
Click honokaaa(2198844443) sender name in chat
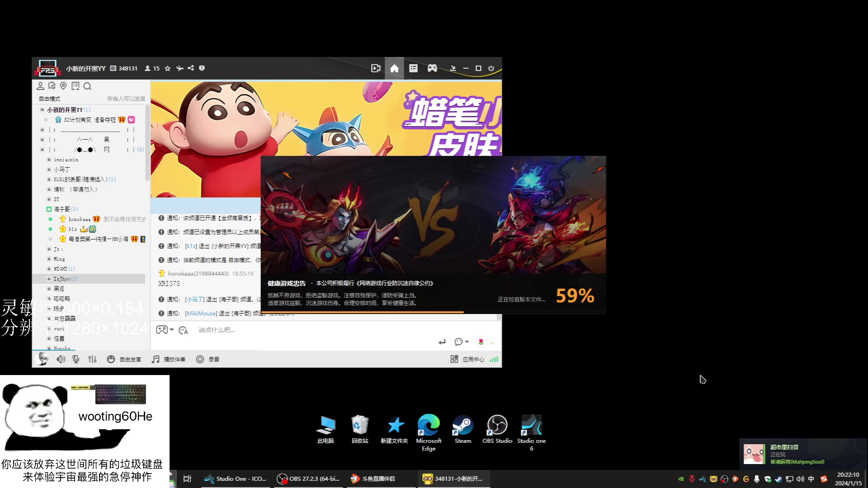(198, 273)
